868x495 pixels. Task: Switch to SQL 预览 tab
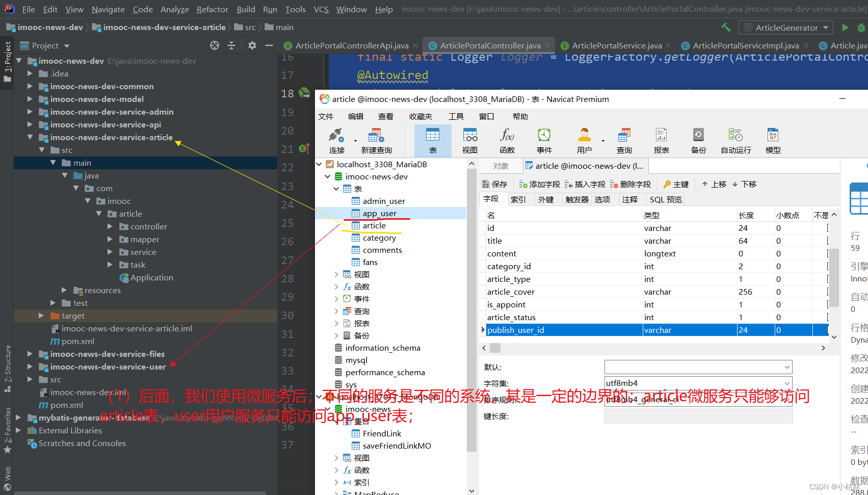(x=666, y=199)
